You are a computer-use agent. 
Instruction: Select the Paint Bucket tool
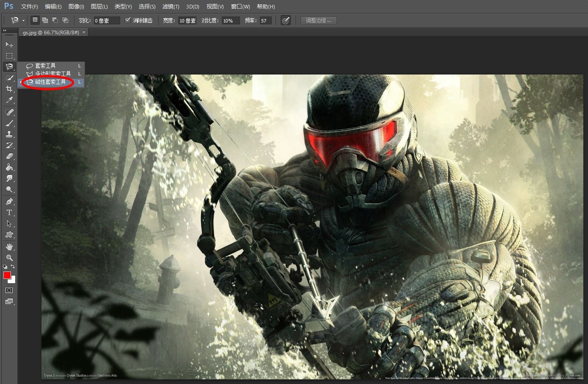click(9, 167)
